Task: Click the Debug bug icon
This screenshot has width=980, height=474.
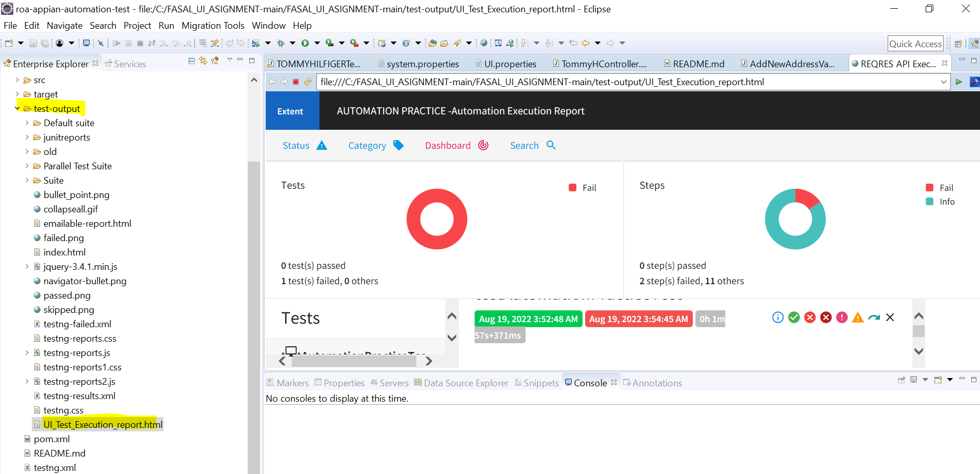Action: [x=281, y=43]
